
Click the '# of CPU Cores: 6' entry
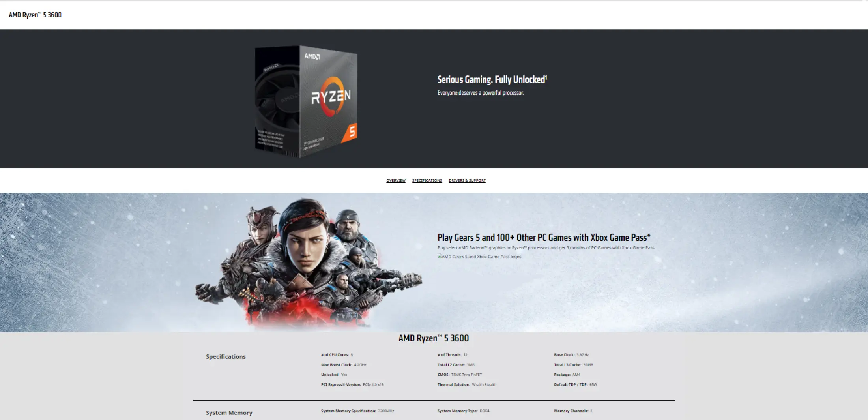click(x=337, y=355)
